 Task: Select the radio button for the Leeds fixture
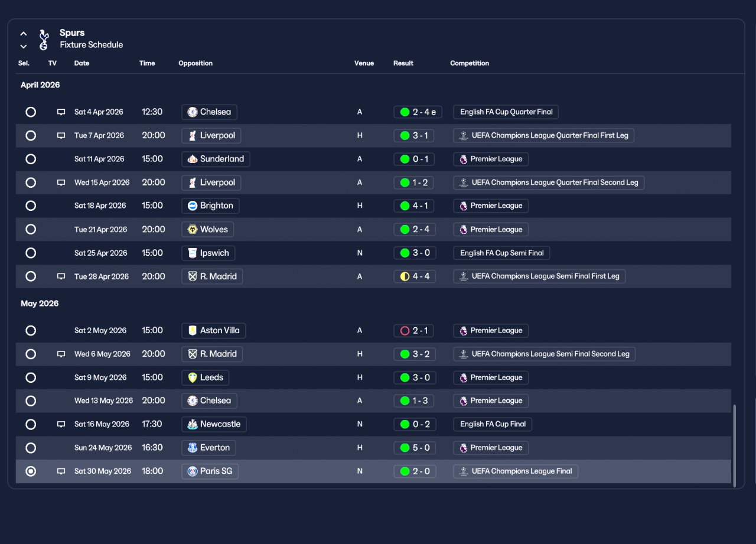[31, 377]
